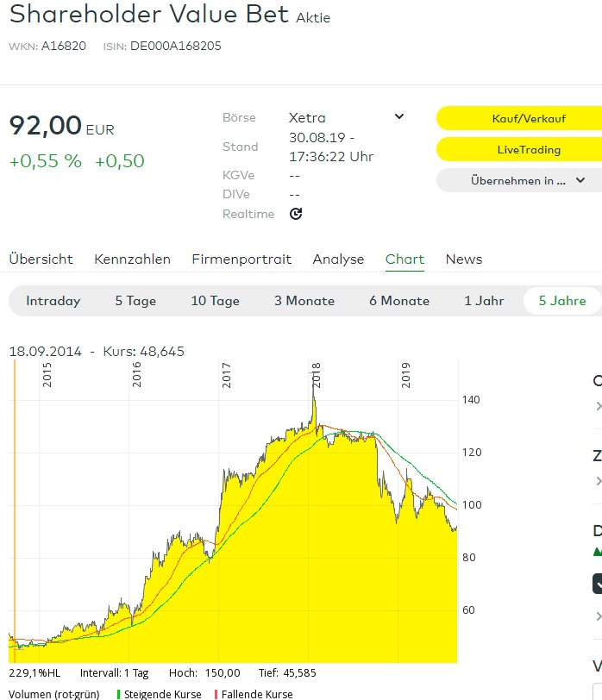Open the Xetra exchange dropdown
Viewport: 602px width, 700px height.
[398, 117]
